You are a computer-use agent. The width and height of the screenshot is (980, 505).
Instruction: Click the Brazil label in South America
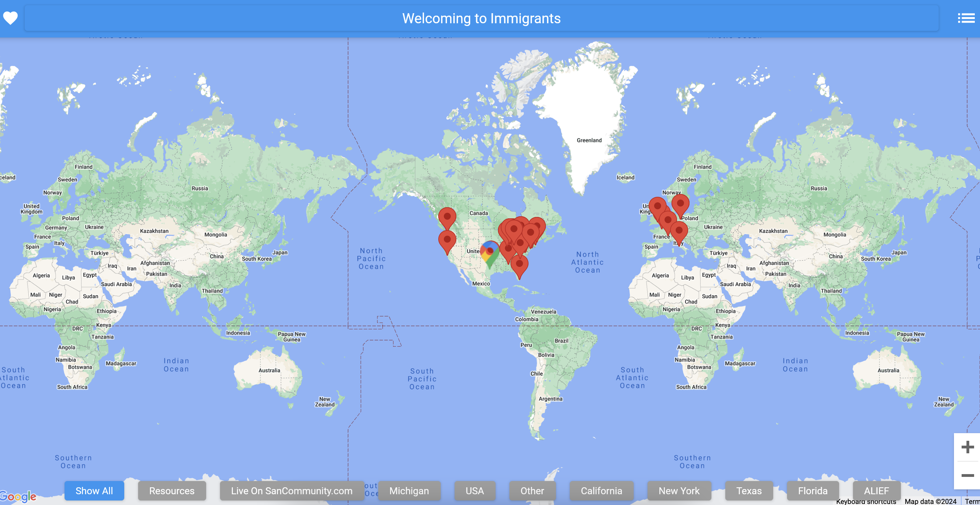click(561, 340)
